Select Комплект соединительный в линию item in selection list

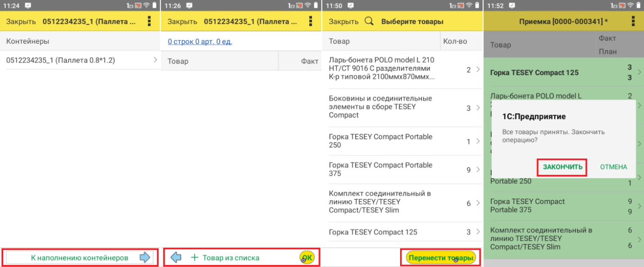click(402, 203)
